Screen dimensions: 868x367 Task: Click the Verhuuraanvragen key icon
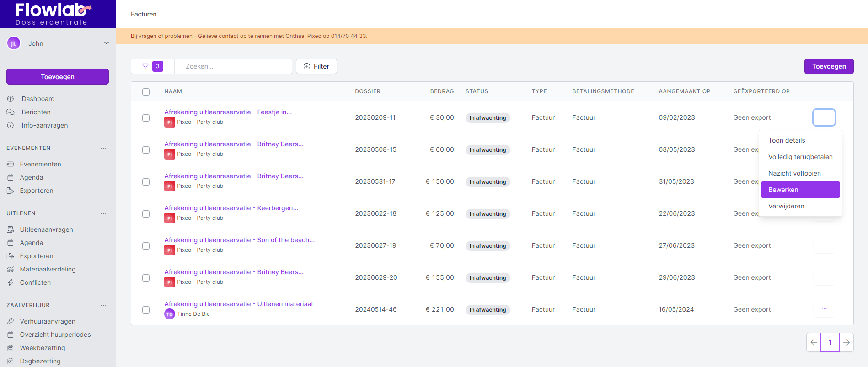11,321
